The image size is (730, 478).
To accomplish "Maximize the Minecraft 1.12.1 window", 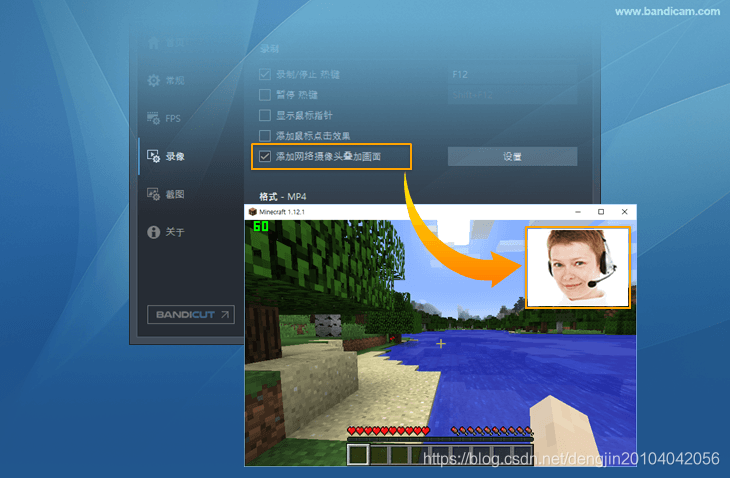I will pos(601,212).
